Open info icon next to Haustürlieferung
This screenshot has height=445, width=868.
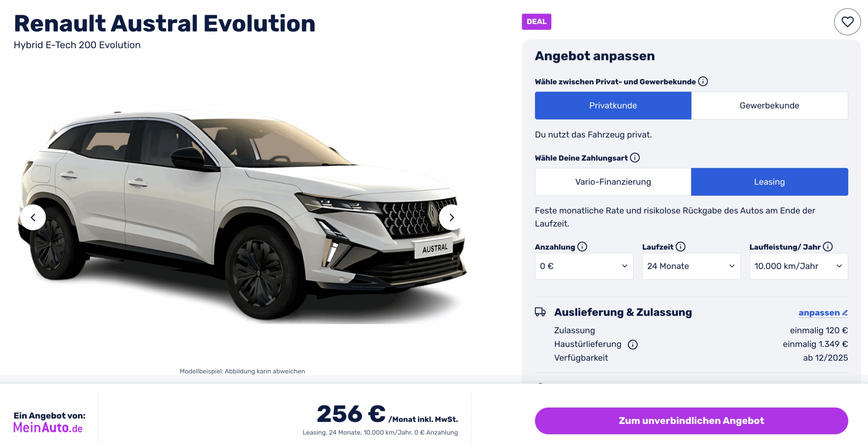click(x=633, y=345)
